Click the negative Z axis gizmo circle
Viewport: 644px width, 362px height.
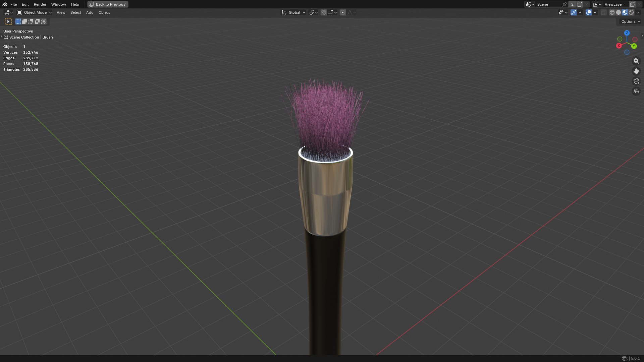pyautogui.click(x=627, y=52)
